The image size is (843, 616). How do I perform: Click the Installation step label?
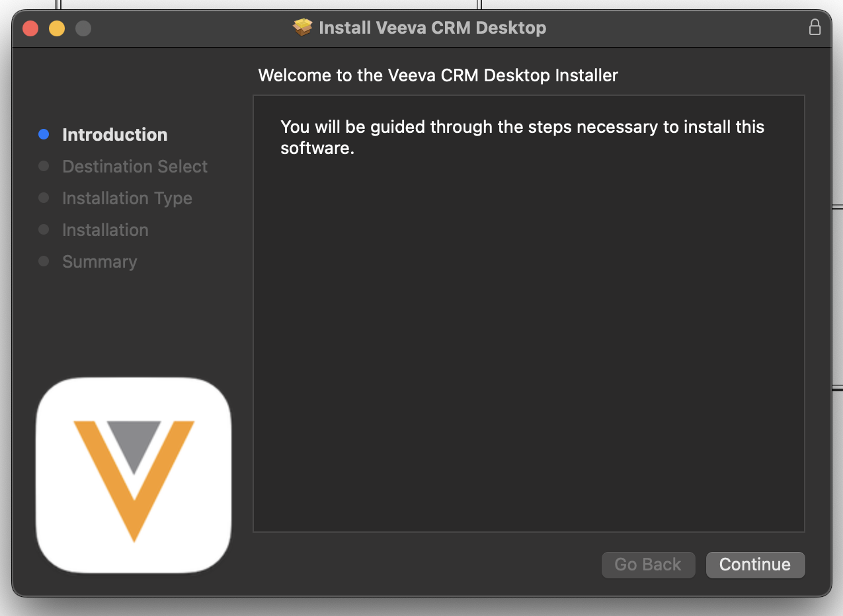tap(105, 230)
